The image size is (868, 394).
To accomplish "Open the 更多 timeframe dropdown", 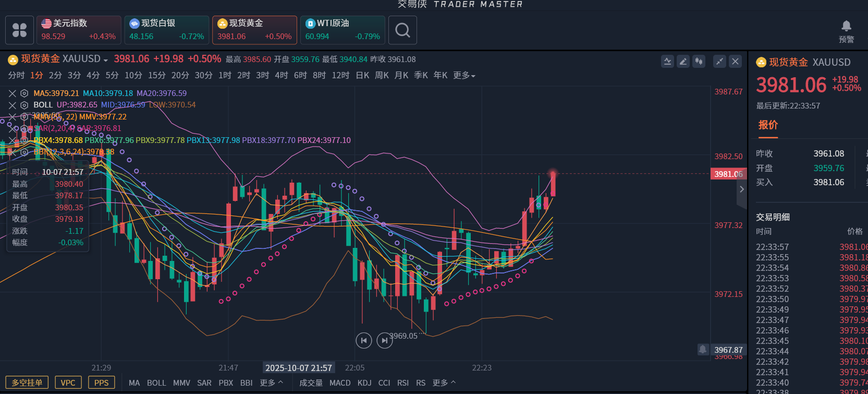I will (x=464, y=76).
